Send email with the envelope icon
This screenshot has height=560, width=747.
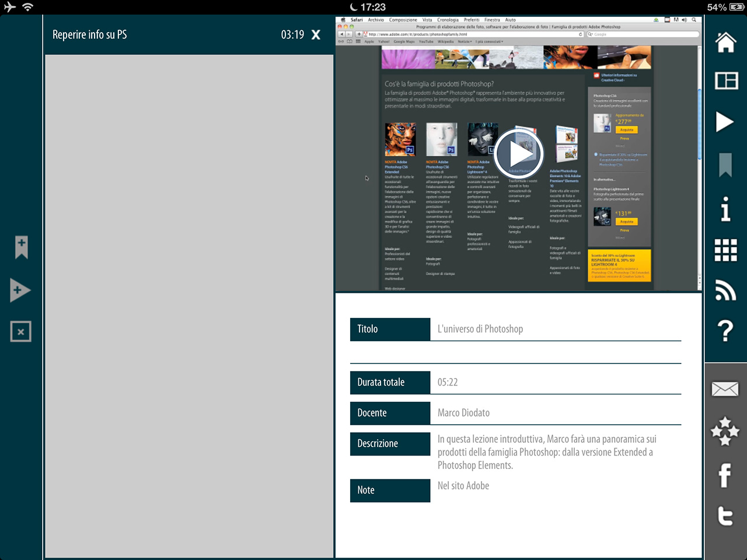click(725, 389)
